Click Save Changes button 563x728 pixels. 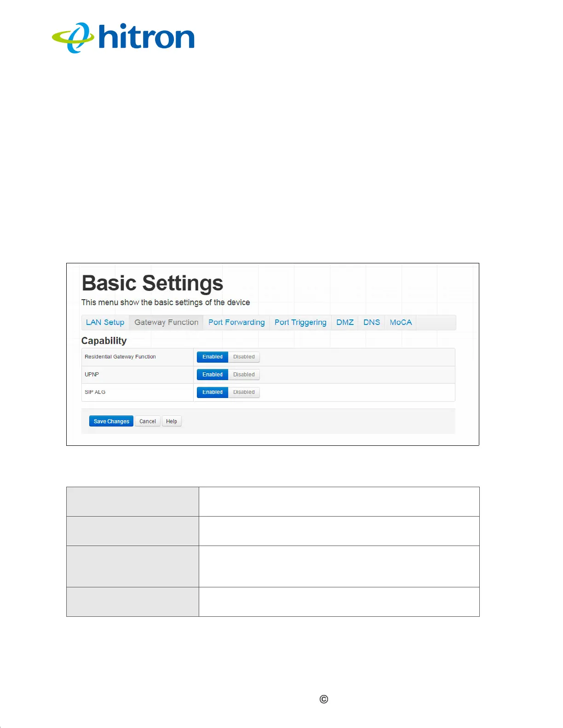(111, 421)
